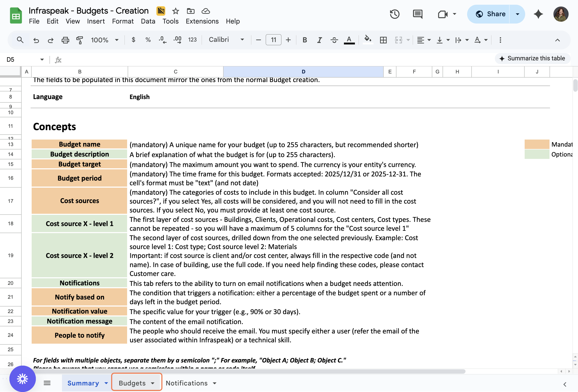This screenshot has width=578, height=392.
Task: Open the all sheets list icon
Action: (47, 383)
